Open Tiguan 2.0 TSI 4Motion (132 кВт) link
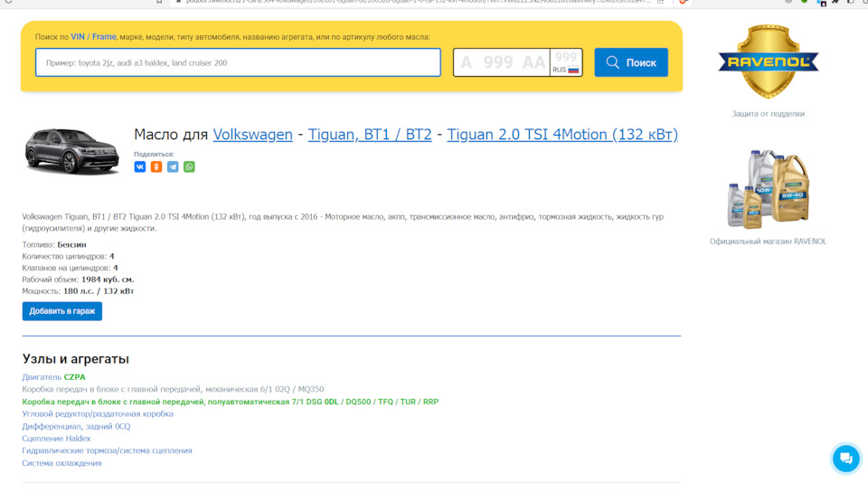 (x=562, y=135)
